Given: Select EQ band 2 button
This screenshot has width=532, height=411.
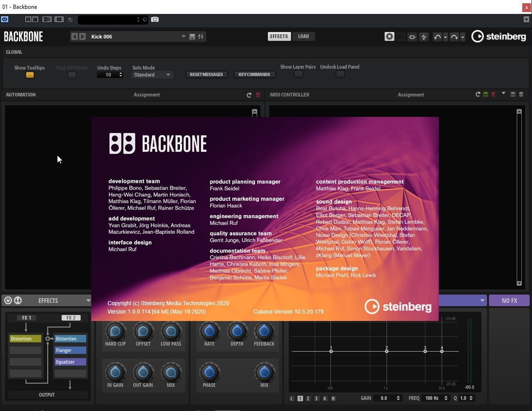Looking at the screenshot, I should click(x=308, y=398).
